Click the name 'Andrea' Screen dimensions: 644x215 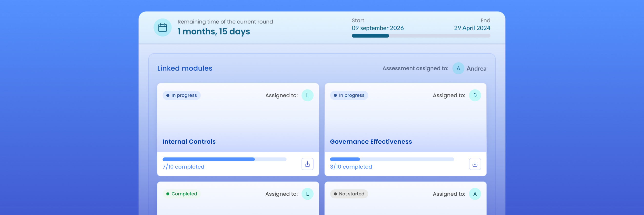pos(476,69)
